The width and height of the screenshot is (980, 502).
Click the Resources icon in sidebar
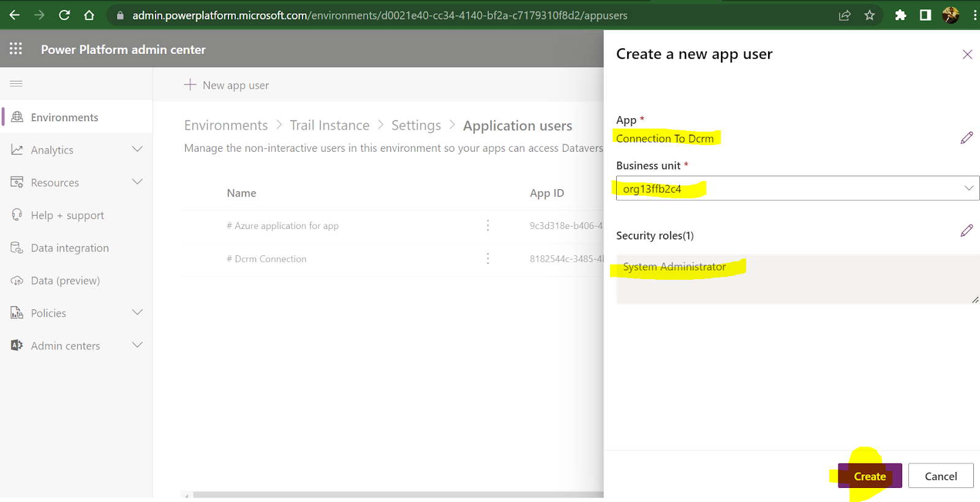[x=17, y=182]
